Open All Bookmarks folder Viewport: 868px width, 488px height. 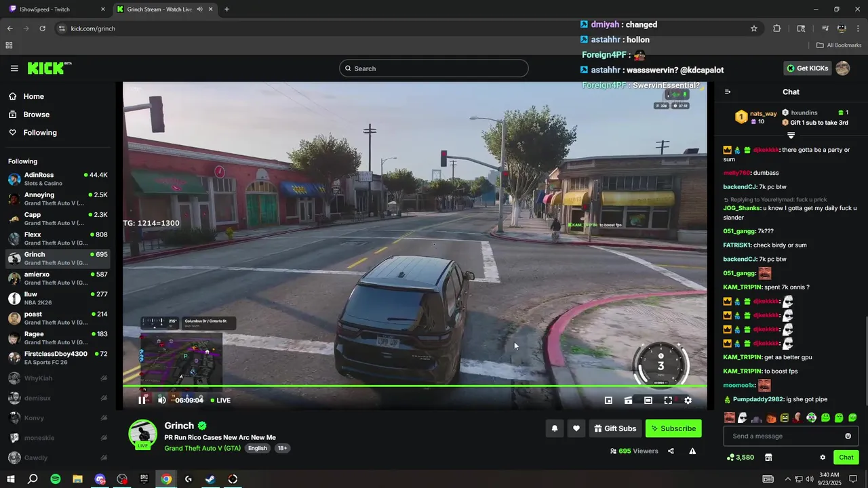pyautogui.click(x=839, y=45)
